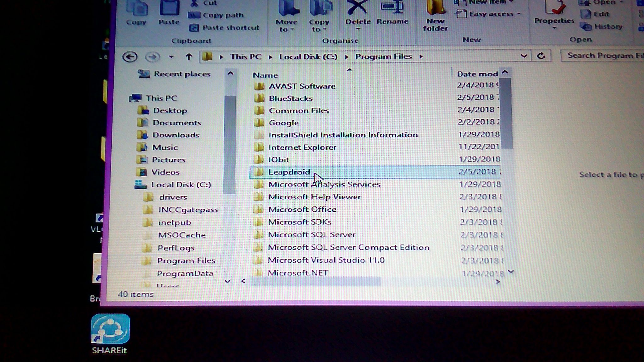Image resolution: width=644 pixels, height=362 pixels.
Task: Open the Easy access dropdown
Action: click(491, 14)
